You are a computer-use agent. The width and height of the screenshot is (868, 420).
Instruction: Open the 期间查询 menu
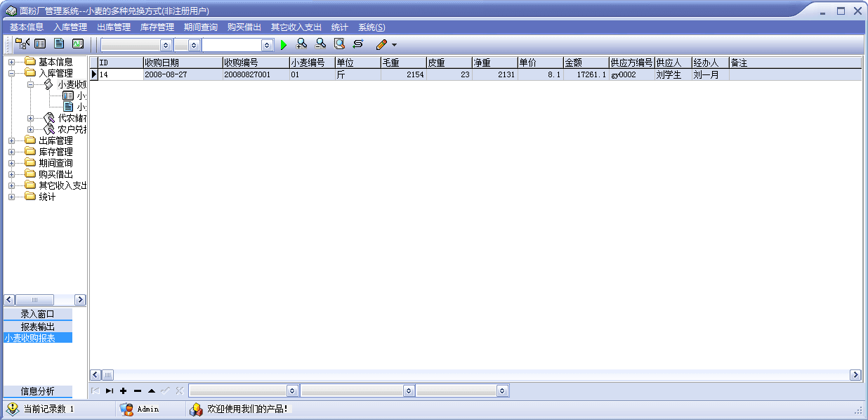201,27
